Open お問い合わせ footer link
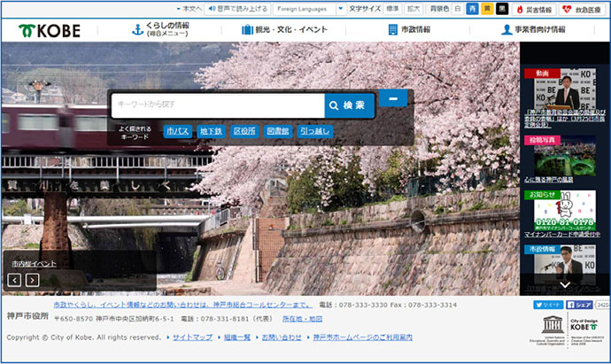611x364 pixels. point(282,337)
